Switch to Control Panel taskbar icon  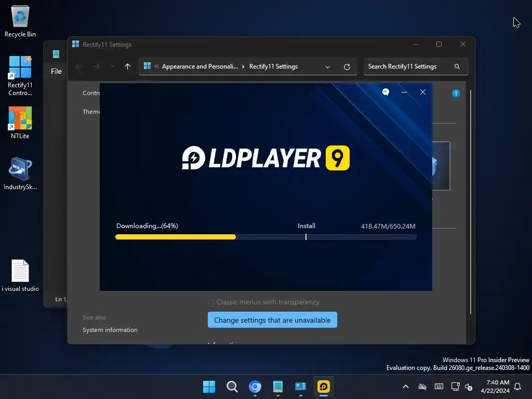[x=301, y=387]
